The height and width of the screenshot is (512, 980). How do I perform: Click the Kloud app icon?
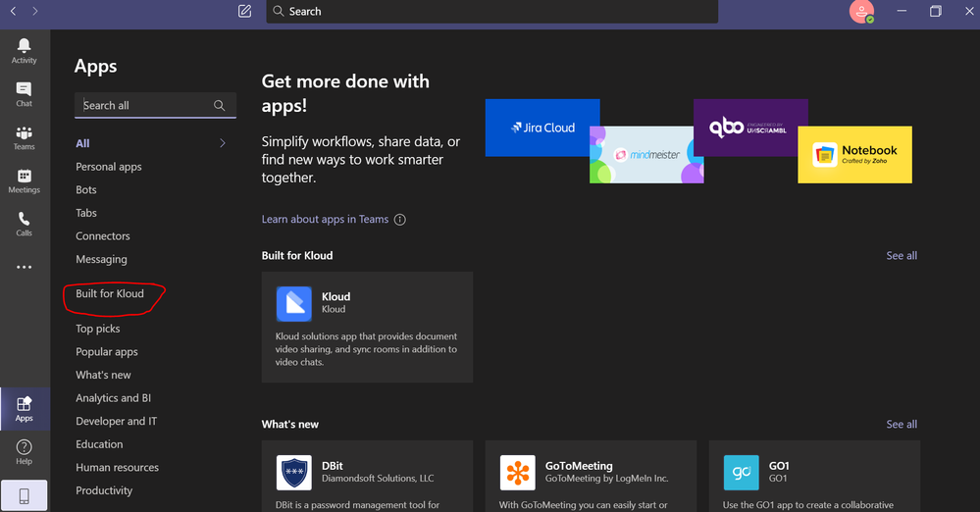click(293, 304)
